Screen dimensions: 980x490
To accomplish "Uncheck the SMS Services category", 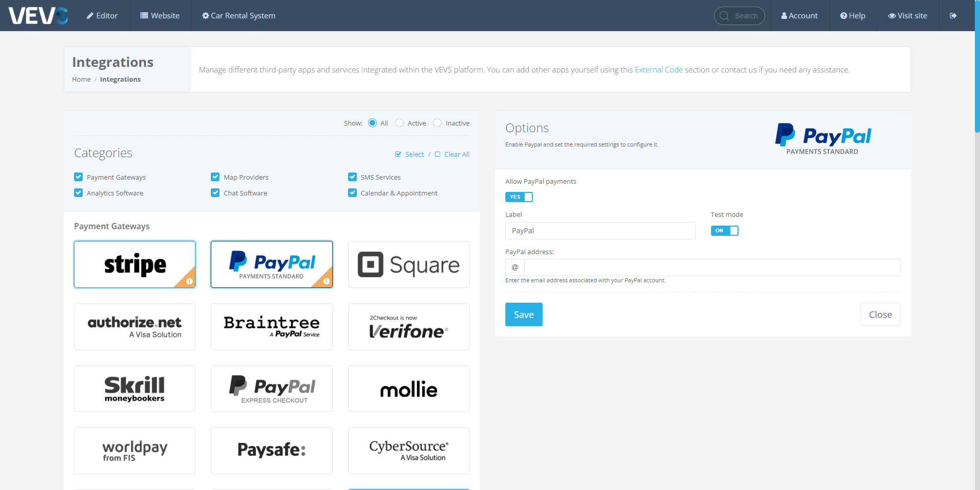I will [x=352, y=177].
